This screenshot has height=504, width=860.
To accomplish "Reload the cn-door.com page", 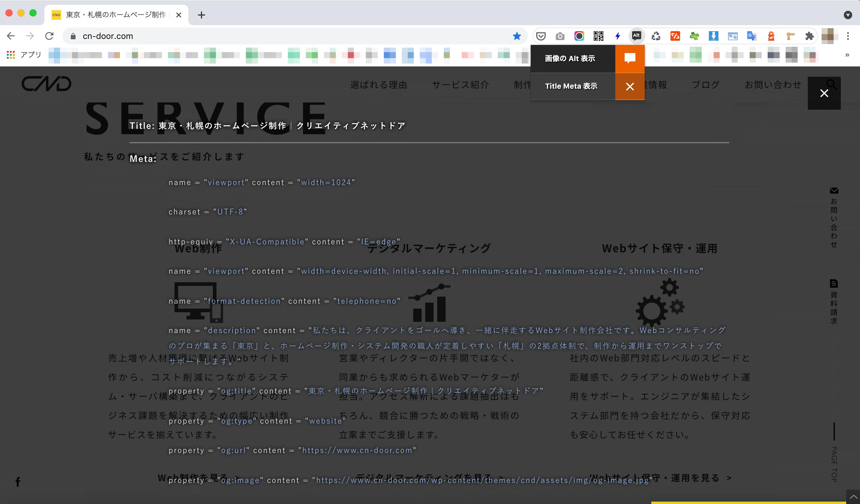I will click(x=49, y=36).
